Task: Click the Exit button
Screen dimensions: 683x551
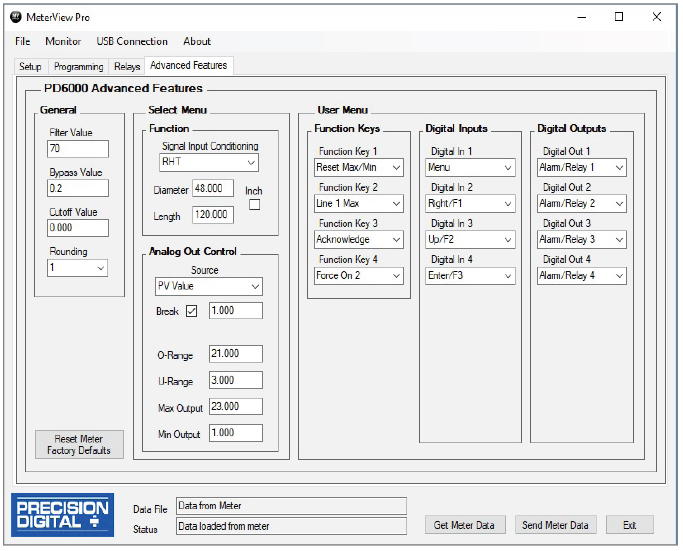Action: [629, 525]
